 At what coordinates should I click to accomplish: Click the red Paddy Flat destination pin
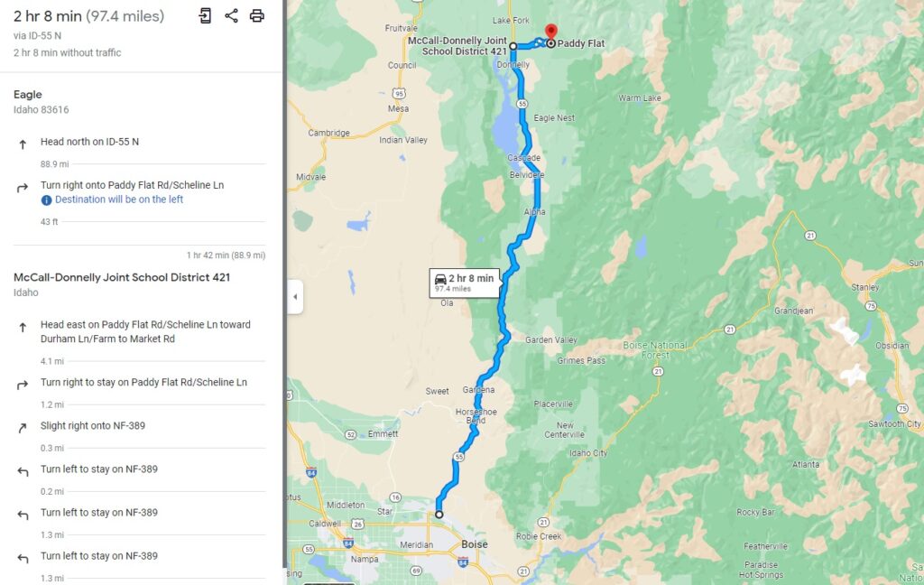click(551, 33)
